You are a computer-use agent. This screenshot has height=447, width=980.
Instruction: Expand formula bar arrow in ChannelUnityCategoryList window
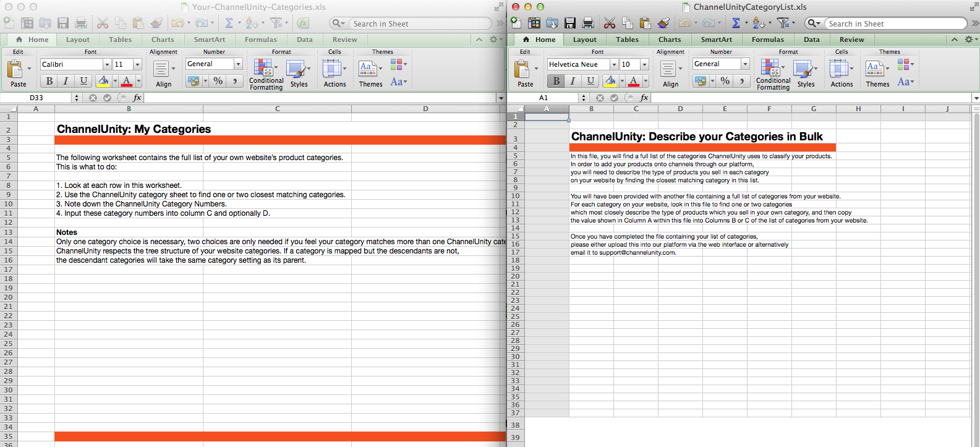[976, 98]
